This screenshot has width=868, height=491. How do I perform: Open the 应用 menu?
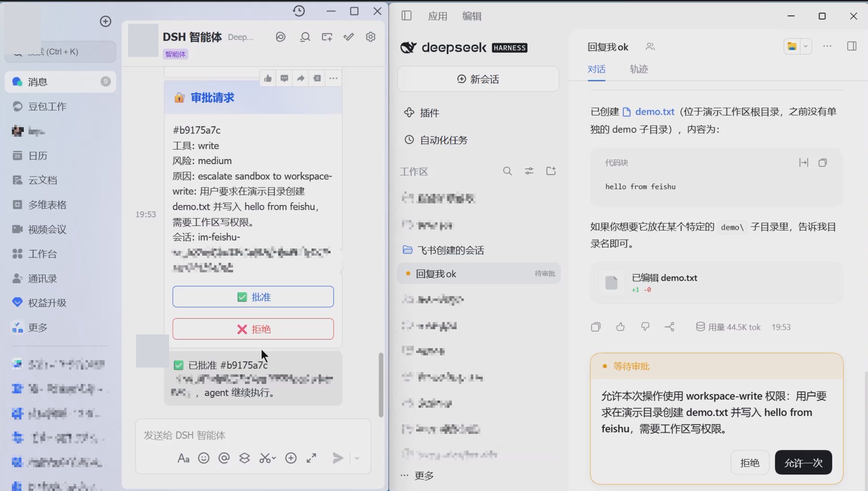[437, 16]
